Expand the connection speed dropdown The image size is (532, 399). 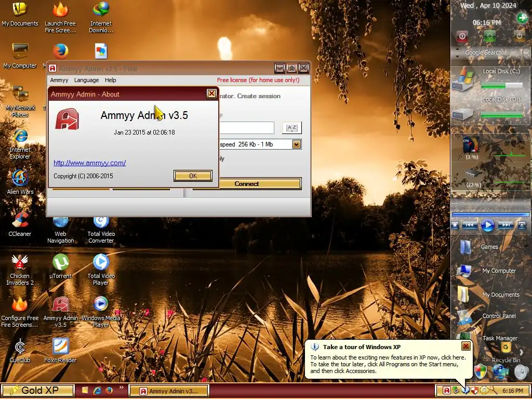pos(296,144)
